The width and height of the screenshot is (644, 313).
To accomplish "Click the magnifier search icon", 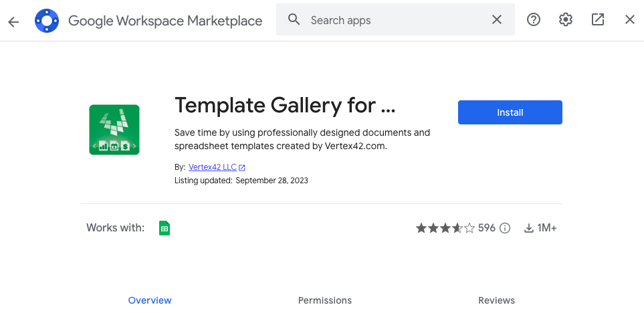I will pos(294,19).
